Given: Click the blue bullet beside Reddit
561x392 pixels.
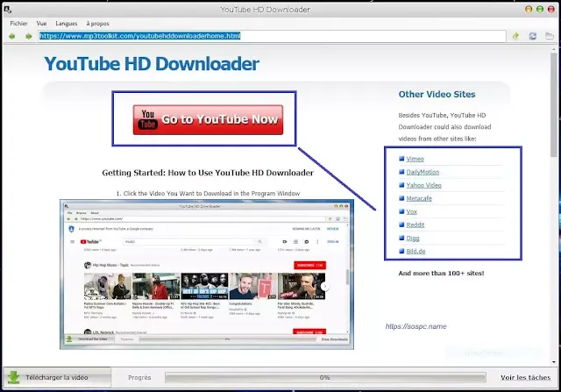Looking at the screenshot, I should (401, 225).
